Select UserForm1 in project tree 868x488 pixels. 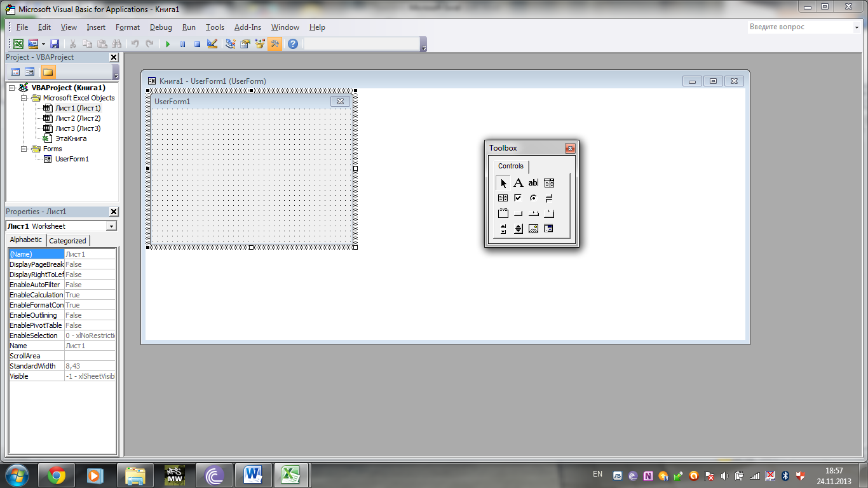[x=72, y=159]
